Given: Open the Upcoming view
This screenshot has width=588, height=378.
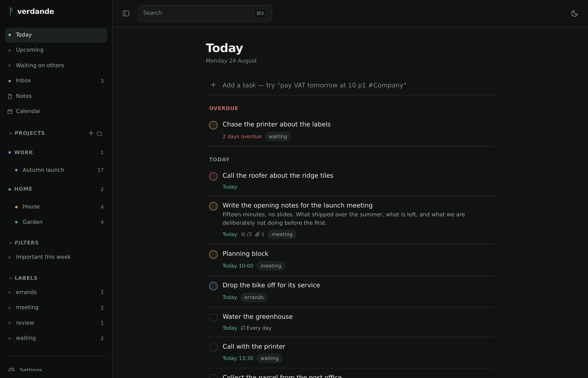Looking at the screenshot, I should tap(56, 50).
